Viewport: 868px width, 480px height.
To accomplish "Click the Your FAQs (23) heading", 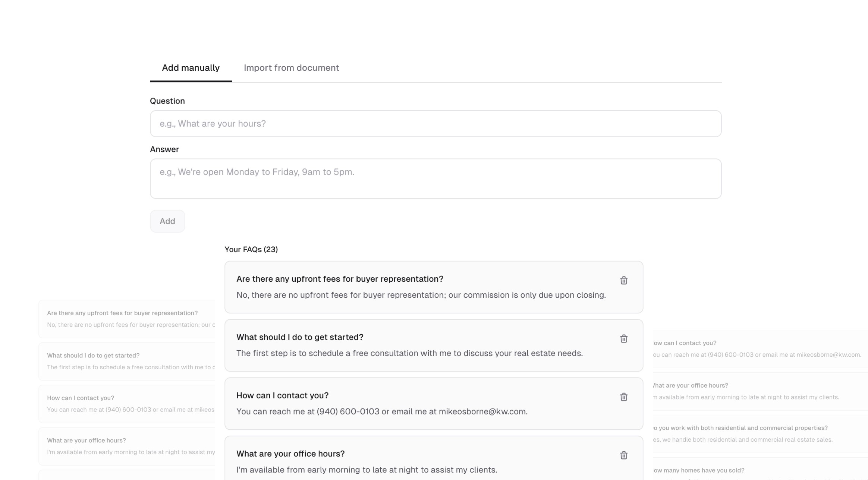I will tap(251, 249).
